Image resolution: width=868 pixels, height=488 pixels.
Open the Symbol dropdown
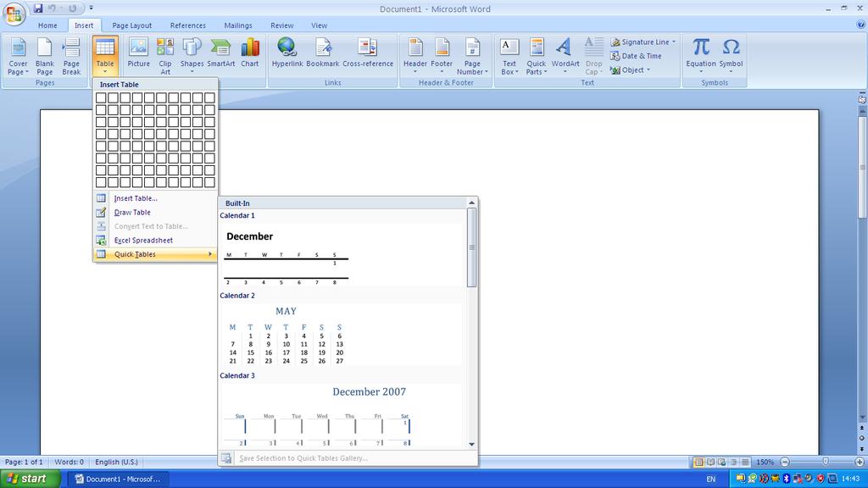click(x=731, y=57)
